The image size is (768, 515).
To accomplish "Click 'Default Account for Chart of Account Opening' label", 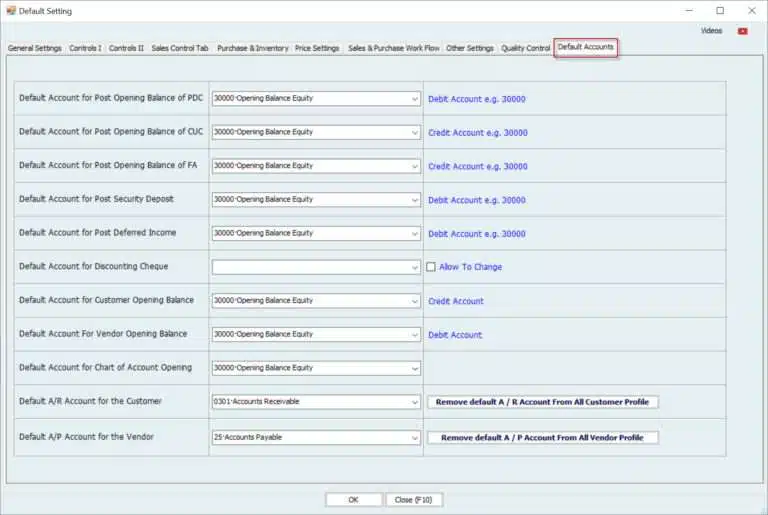I will (105, 367).
